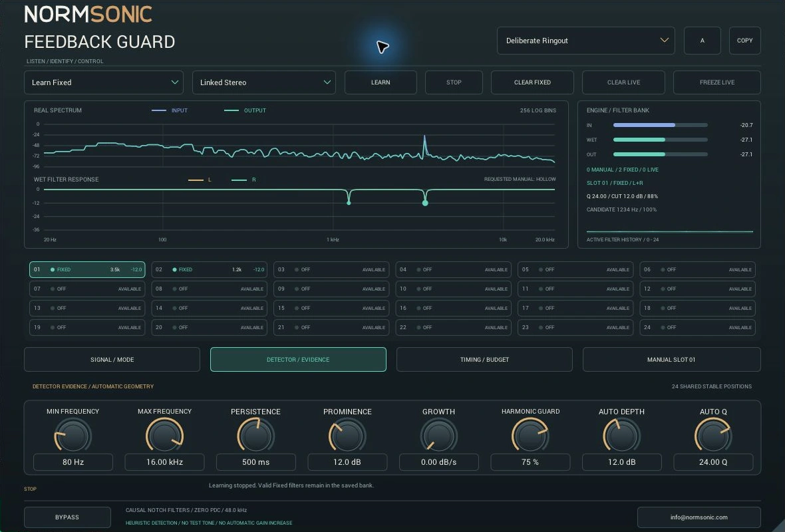This screenshot has height=532, width=785.
Task: Select filter slot 06 OFF
Action: tap(697, 269)
